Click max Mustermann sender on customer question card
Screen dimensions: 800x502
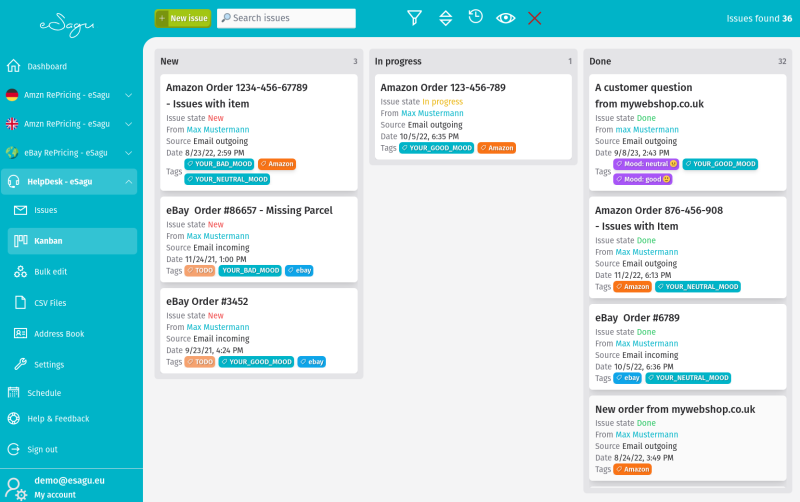pos(647,130)
